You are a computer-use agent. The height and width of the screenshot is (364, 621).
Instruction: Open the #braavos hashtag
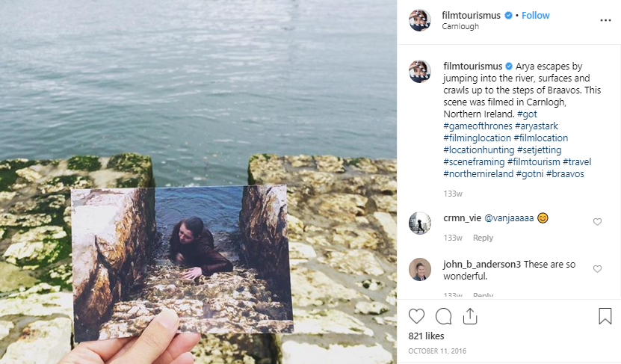tap(565, 174)
